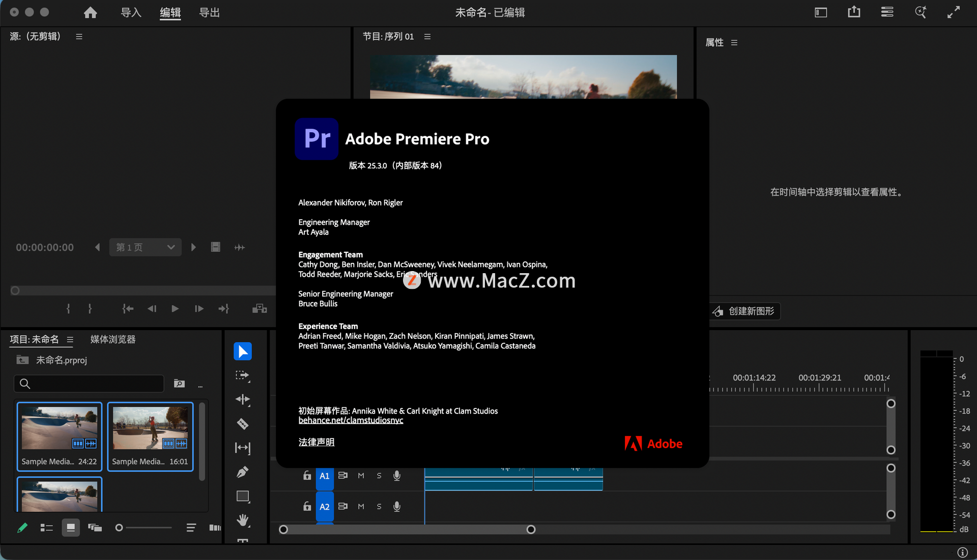
Task: Select the Selection arrow tool
Action: click(243, 351)
